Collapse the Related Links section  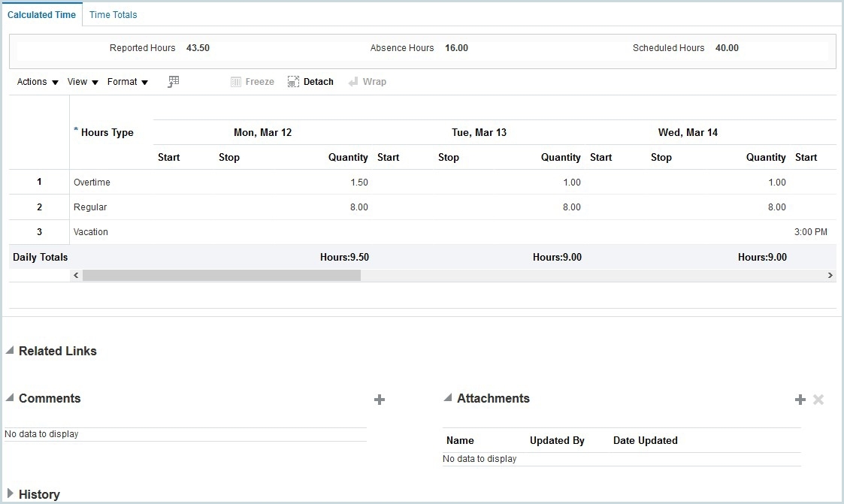click(x=9, y=350)
